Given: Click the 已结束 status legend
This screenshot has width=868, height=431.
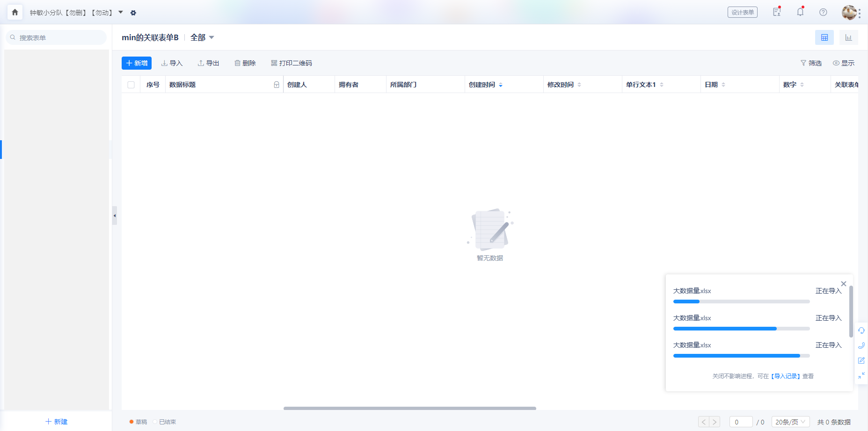Looking at the screenshot, I should coord(164,422).
